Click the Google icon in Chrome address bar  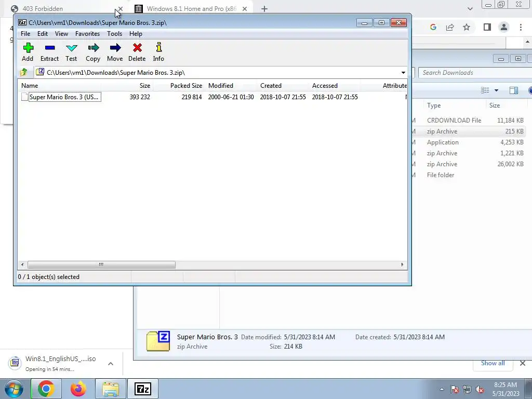coord(433,27)
